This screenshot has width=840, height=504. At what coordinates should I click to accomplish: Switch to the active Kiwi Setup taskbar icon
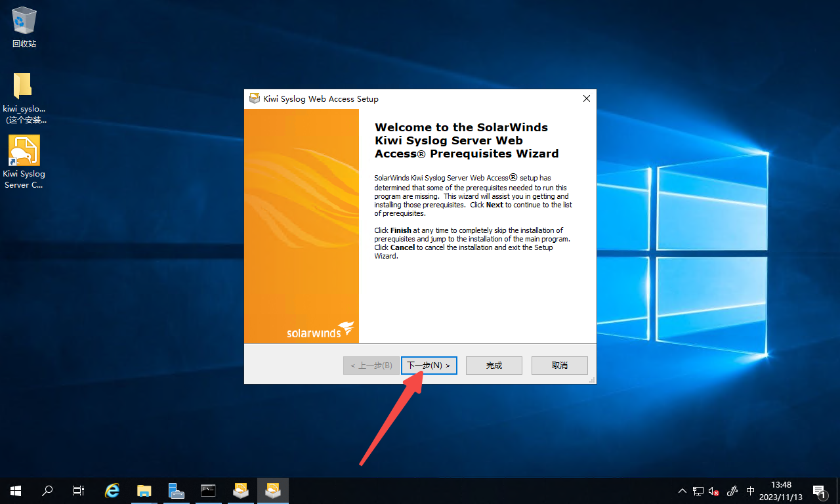(x=272, y=490)
